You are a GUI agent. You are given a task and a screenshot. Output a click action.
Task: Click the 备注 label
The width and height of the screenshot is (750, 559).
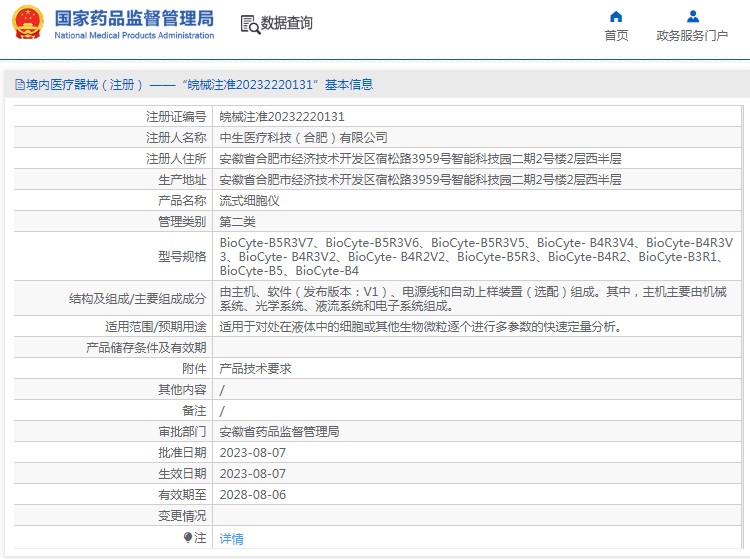click(194, 411)
